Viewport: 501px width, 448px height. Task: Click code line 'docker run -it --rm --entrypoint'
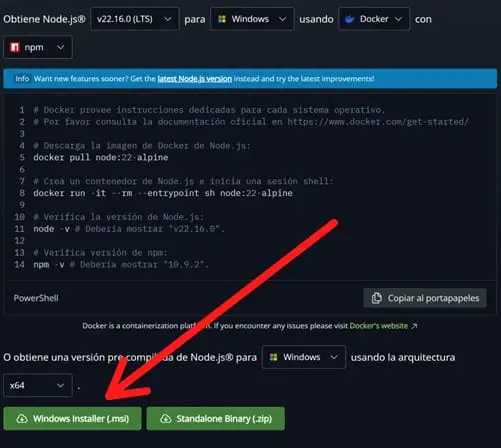(163, 193)
